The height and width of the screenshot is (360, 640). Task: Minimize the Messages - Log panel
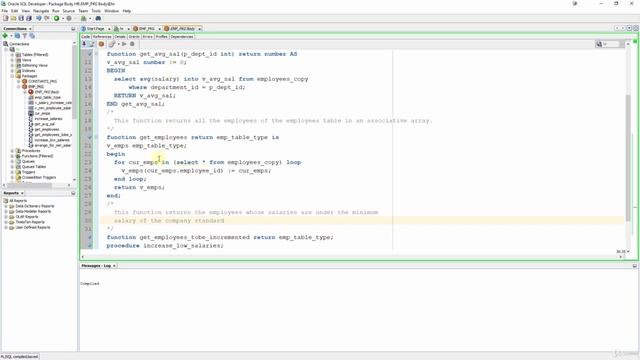pos(635,266)
